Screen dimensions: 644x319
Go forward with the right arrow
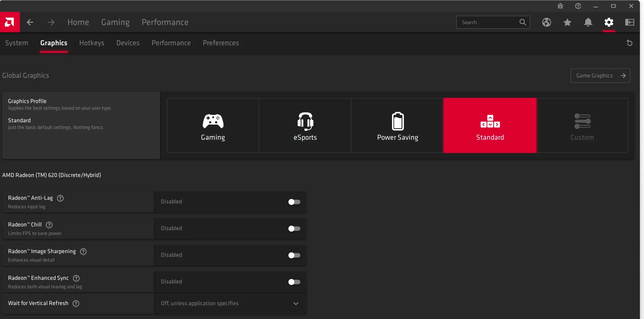click(51, 22)
